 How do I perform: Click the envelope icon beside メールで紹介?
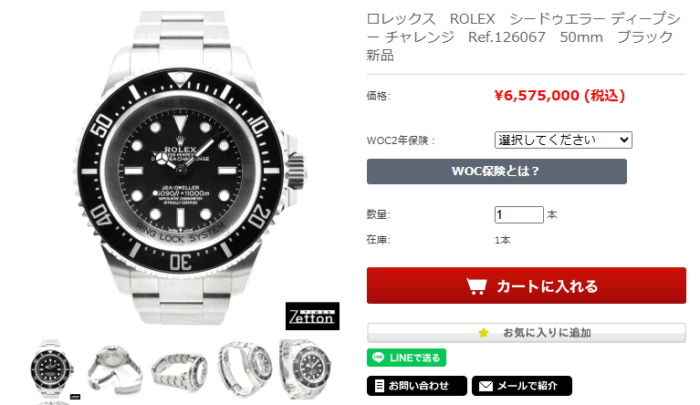486,386
